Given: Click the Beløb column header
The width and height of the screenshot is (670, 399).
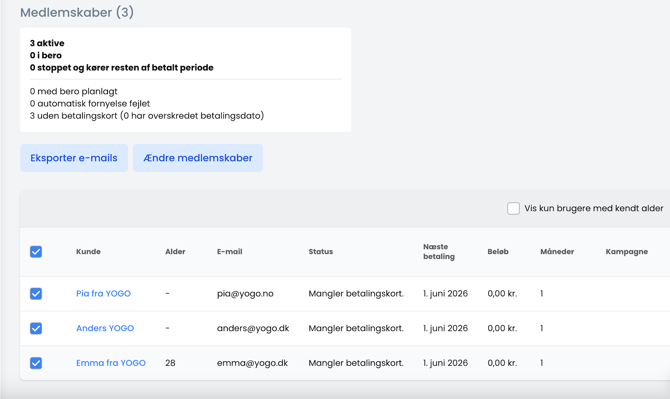Looking at the screenshot, I should click(498, 252).
